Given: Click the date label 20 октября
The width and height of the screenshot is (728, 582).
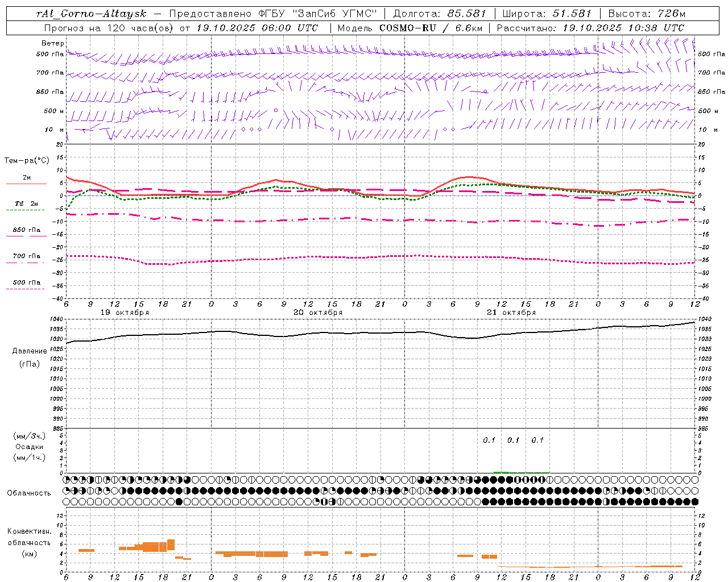Looking at the screenshot, I should pos(318,313).
